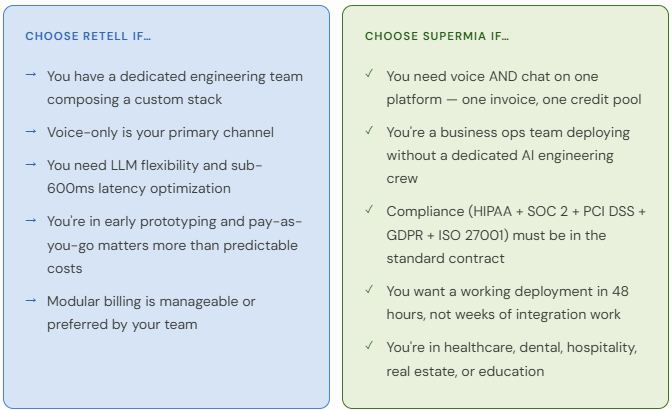Click the CHOOSE RETELL IF heading
Screen dimensions: 672x410
point(88,36)
